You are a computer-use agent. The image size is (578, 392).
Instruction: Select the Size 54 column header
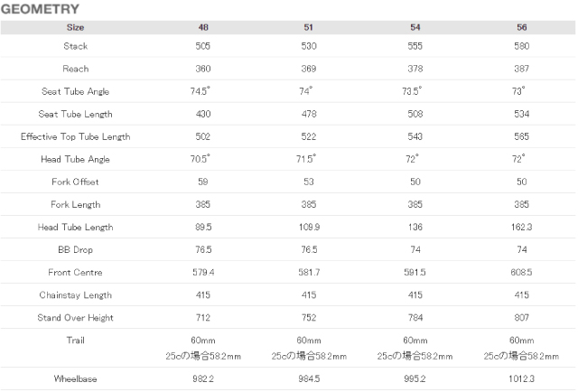coord(415,27)
